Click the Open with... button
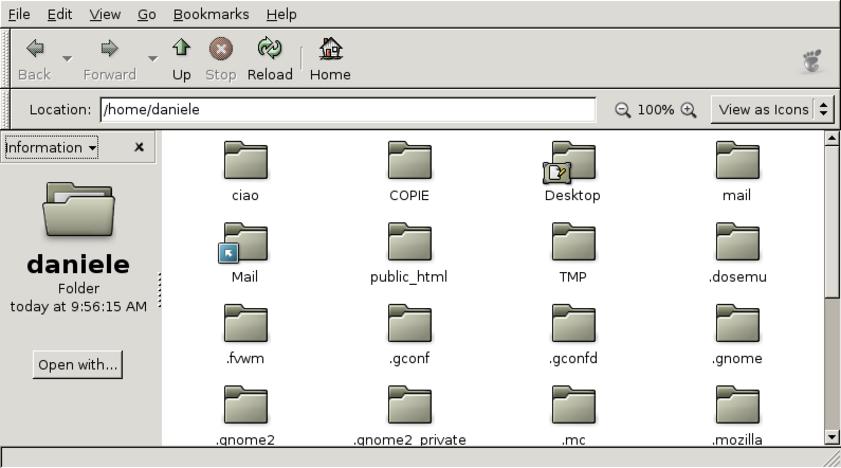The image size is (841, 468). [x=78, y=365]
